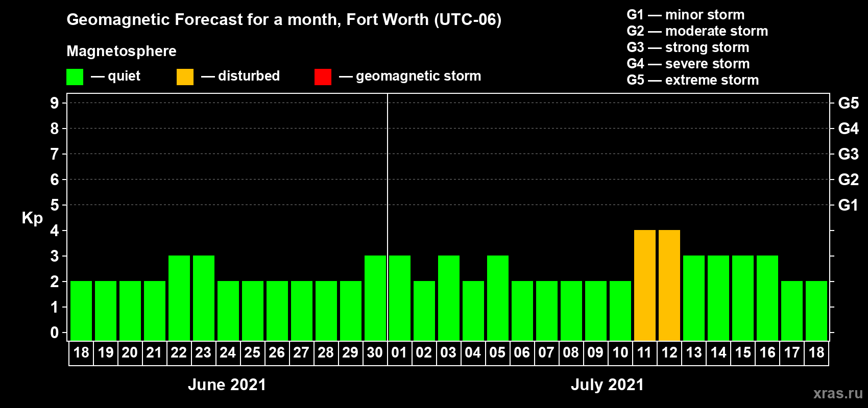The image size is (868, 408).
Task: Click the 'quiet' legend label
Action: pos(124,76)
